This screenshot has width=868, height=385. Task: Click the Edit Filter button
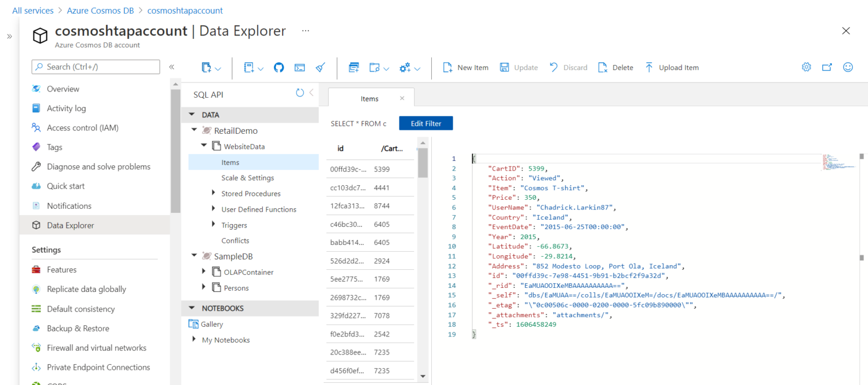click(426, 123)
